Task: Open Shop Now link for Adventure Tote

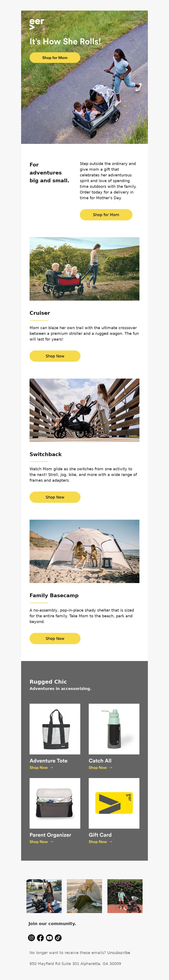Action: point(41,767)
